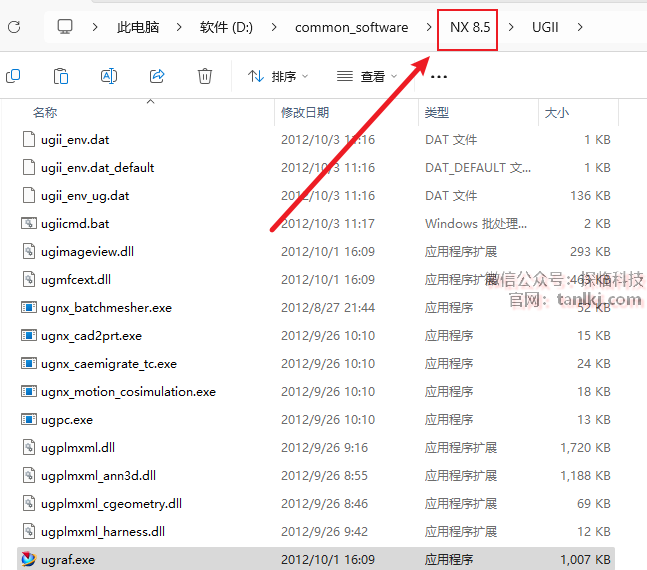Open the three-dot more options menu

(x=439, y=77)
